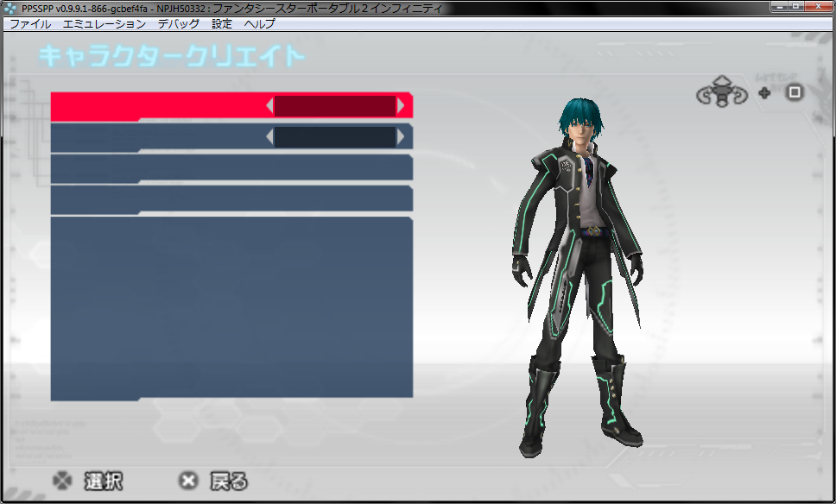This screenshot has width=836, height=504.
Task: Click the dark navy value field in second row
Action: coord(335,137)
